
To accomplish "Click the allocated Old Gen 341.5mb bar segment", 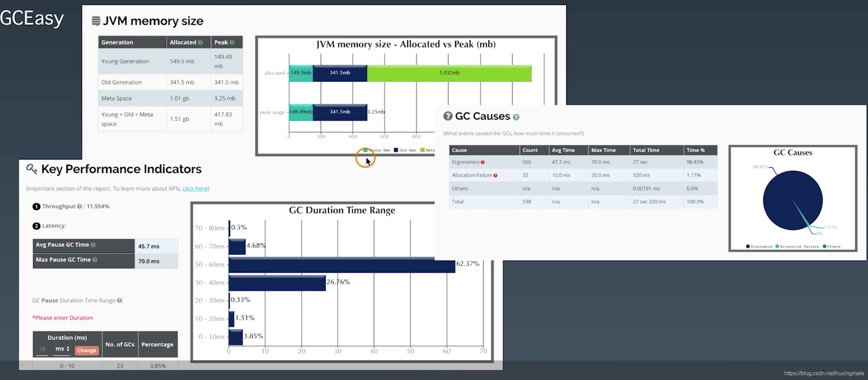I will (340, 73).
